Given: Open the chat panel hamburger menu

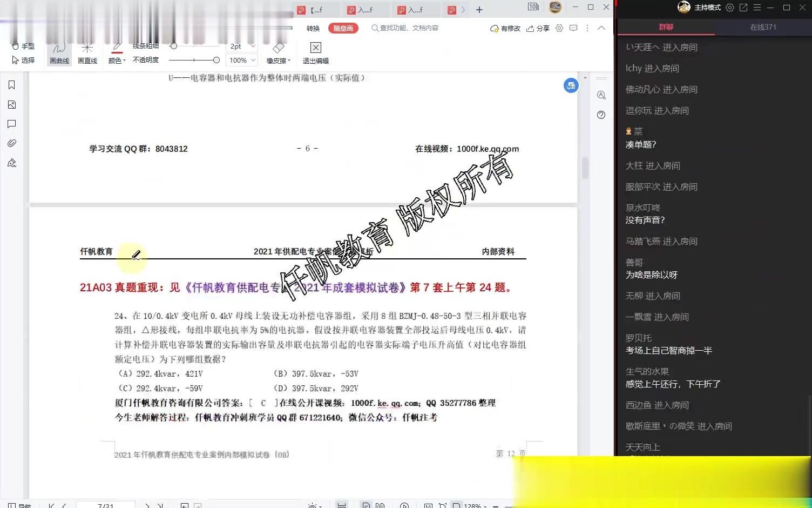Looking at the screenshot, I should (x=757, y=8).
